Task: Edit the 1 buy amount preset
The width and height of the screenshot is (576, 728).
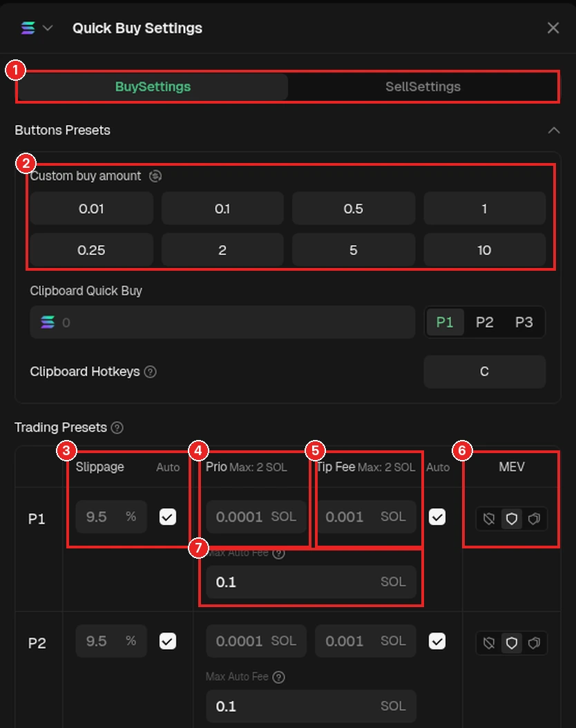Action: (x=484, y=209)
